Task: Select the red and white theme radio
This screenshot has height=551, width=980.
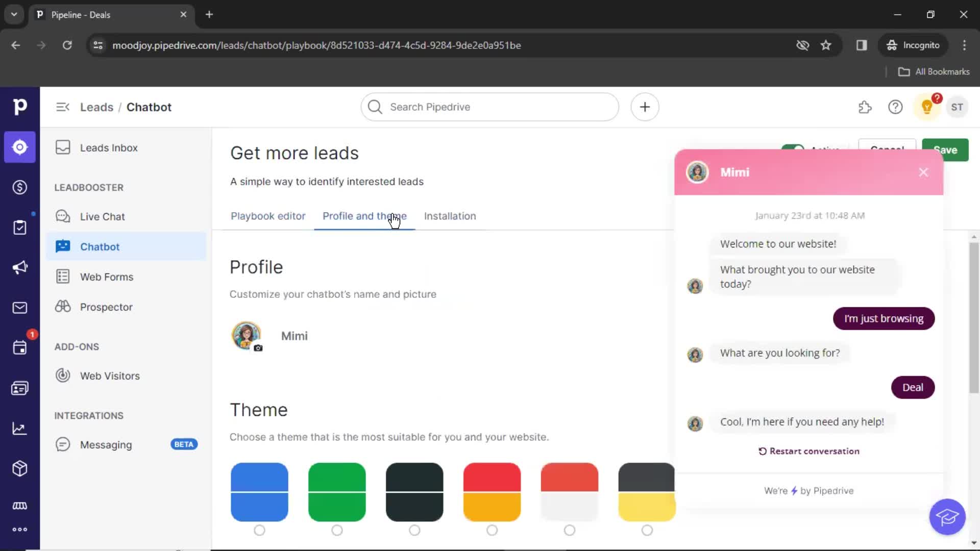Action: [x=570, y=531]
